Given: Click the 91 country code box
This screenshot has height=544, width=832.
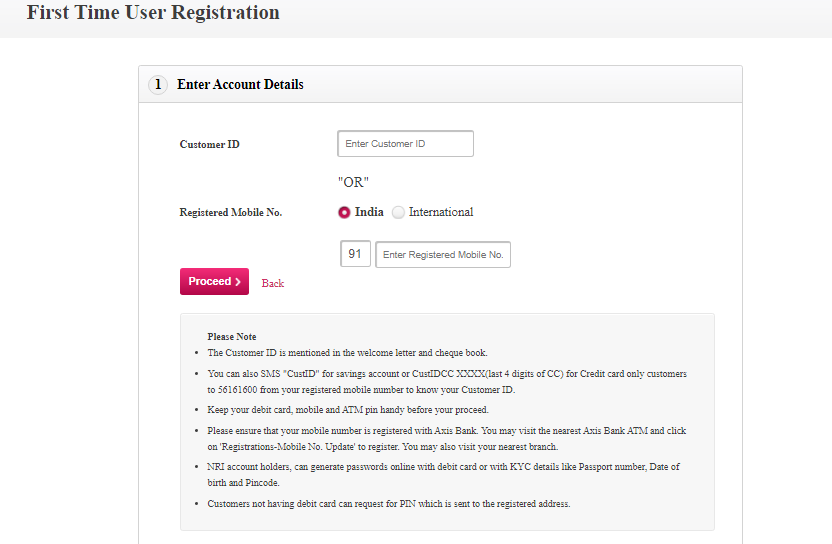Looking at the screenshot, I should [355, 254].
